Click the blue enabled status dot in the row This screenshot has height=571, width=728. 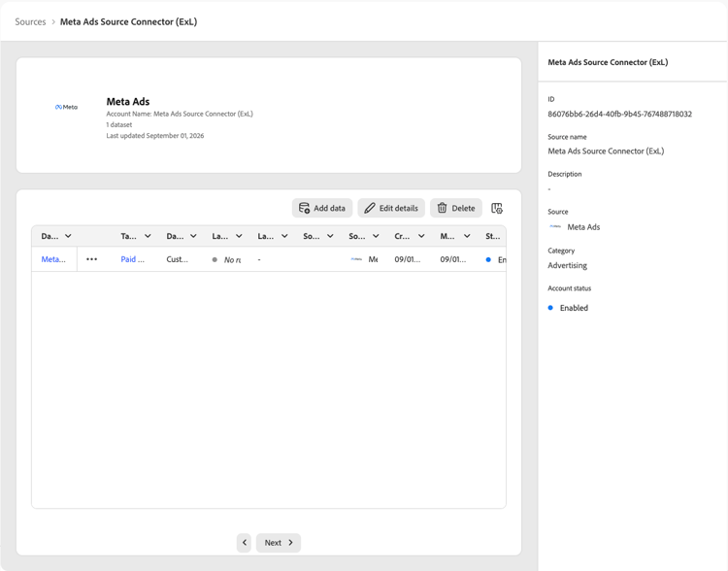coord(488,259)
